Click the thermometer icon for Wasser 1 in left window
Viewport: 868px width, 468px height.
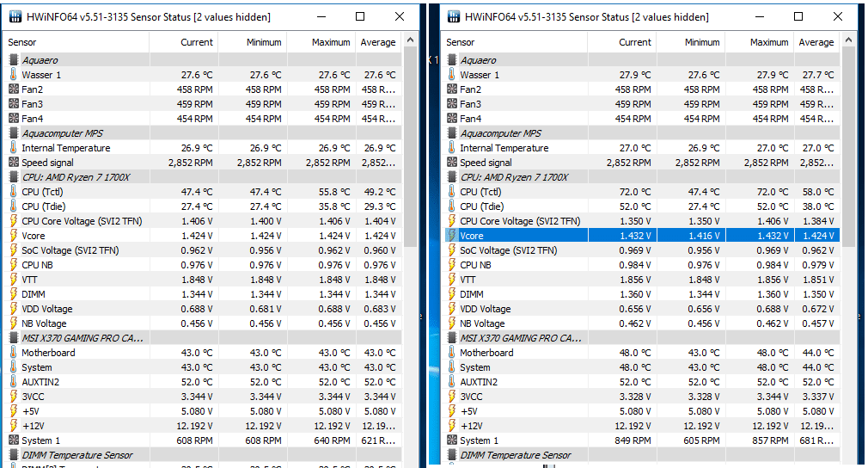click(x=13, y=75)
